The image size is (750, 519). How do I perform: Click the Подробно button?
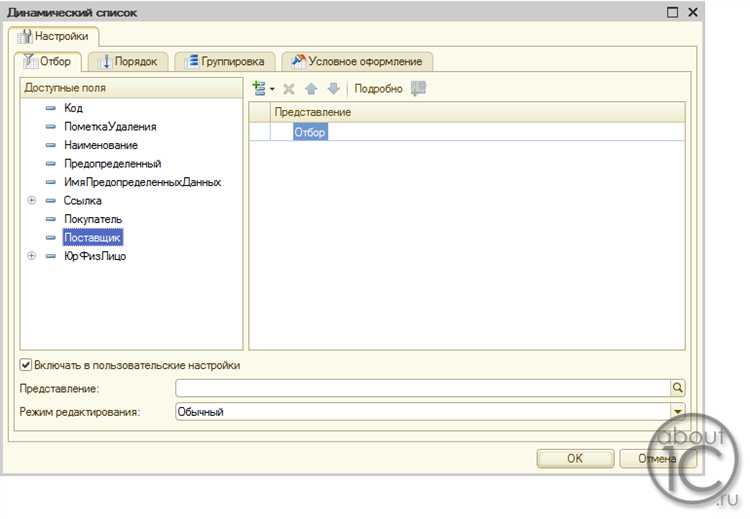[378, 88]
